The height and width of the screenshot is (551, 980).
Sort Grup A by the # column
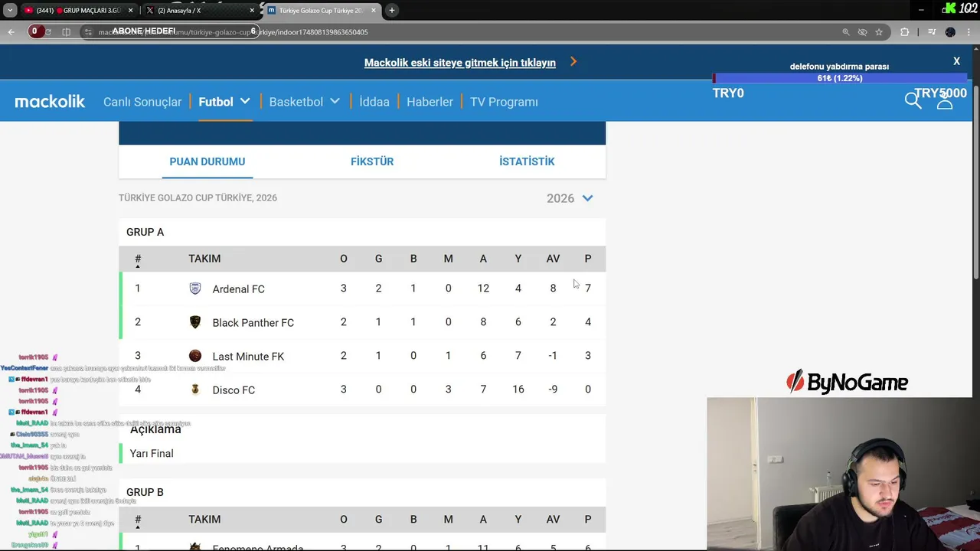138,259
